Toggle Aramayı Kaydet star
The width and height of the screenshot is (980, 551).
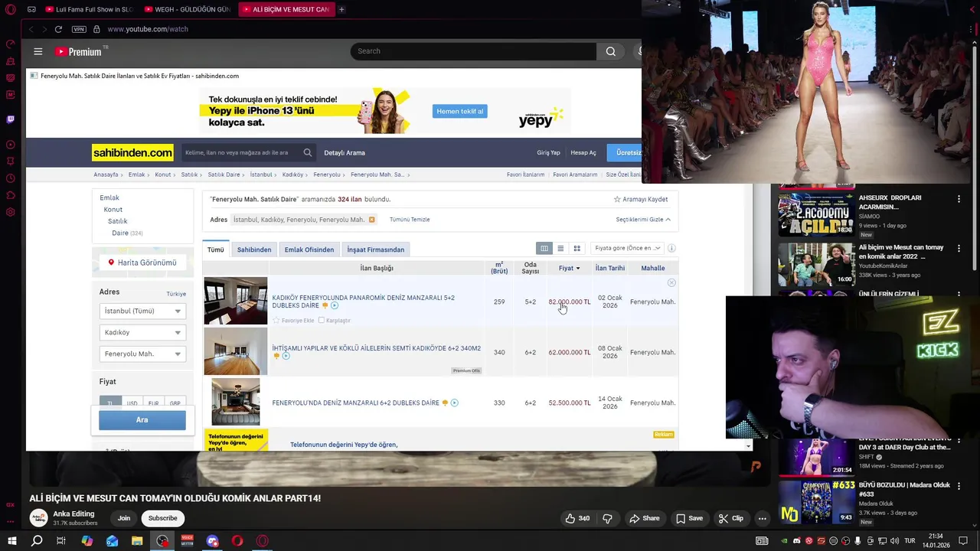click(x=617, y=199)
